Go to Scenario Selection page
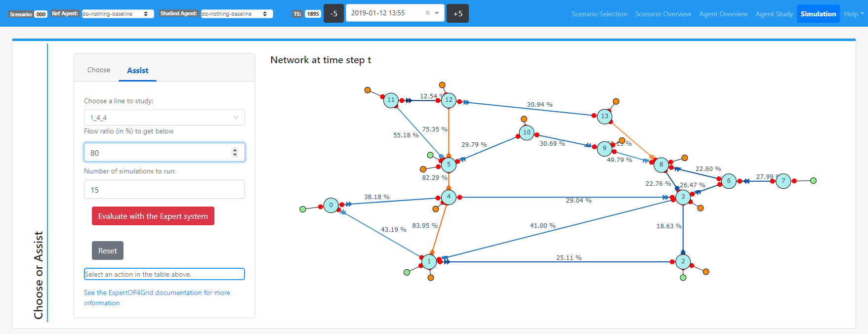 pyautogui.click(x=599, y=14)
